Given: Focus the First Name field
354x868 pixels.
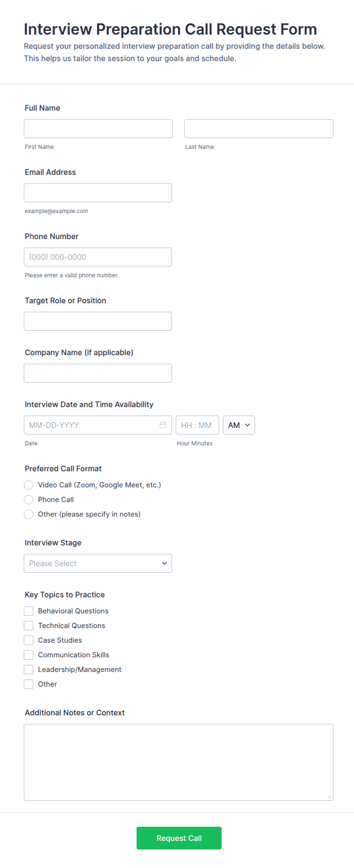Looking at the screenshot, I should pos(98,128).
